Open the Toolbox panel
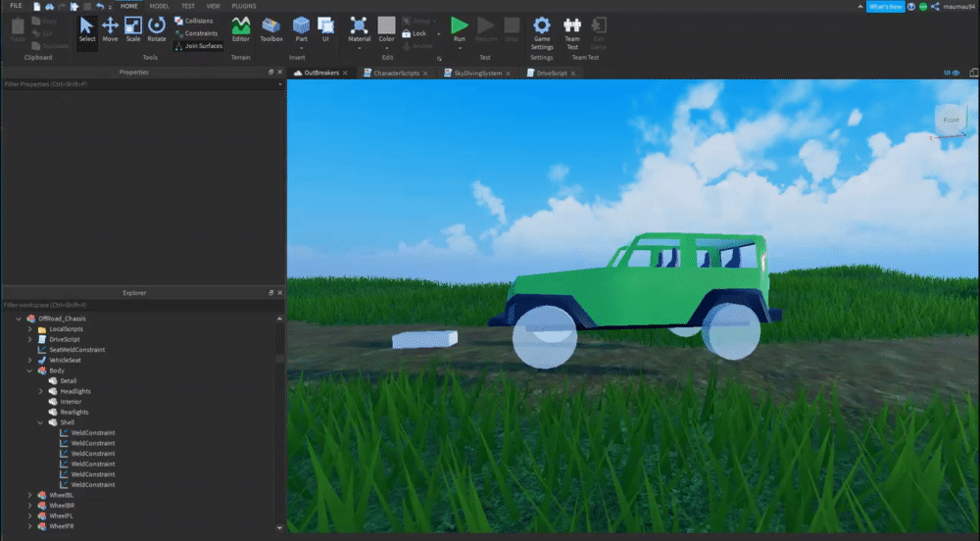 (x=271, y=28)
